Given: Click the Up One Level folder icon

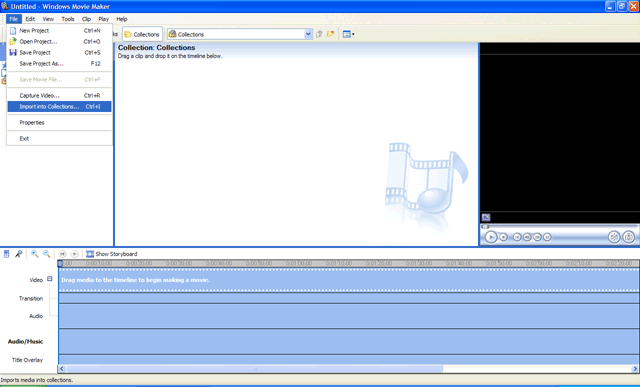Looking at the screenshot, I should click(x=319, y=34).
